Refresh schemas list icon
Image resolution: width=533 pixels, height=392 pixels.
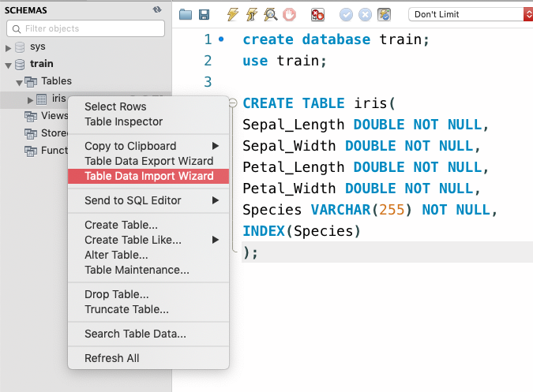pyautogui.click(x=156, y=9)
